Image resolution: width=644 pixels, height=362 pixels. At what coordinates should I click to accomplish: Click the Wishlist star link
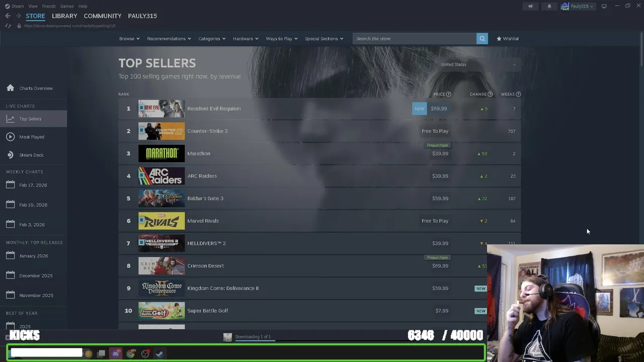pyautogui.click(x=507, y=39)
